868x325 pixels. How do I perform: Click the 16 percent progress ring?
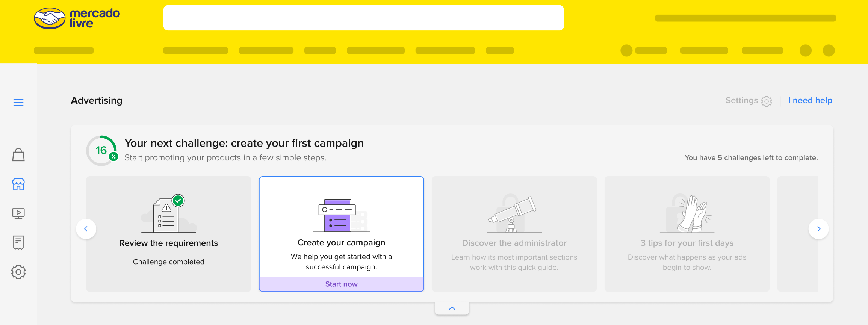(102, 151)
